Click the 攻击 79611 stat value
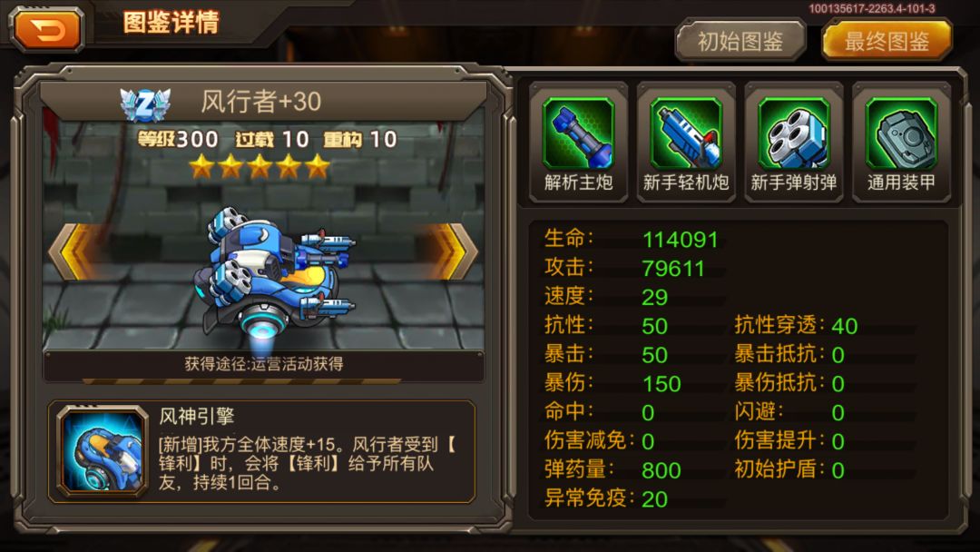This screenshot has width=980, height=552. [673, 268]
